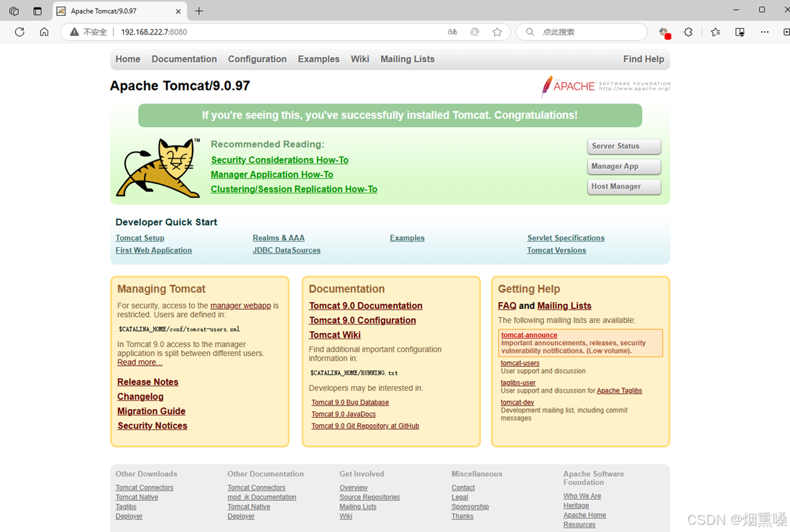Viewport: 790px width, 532px height.
Task: Open Source Repositories under Get Involved
Action: 369,497
